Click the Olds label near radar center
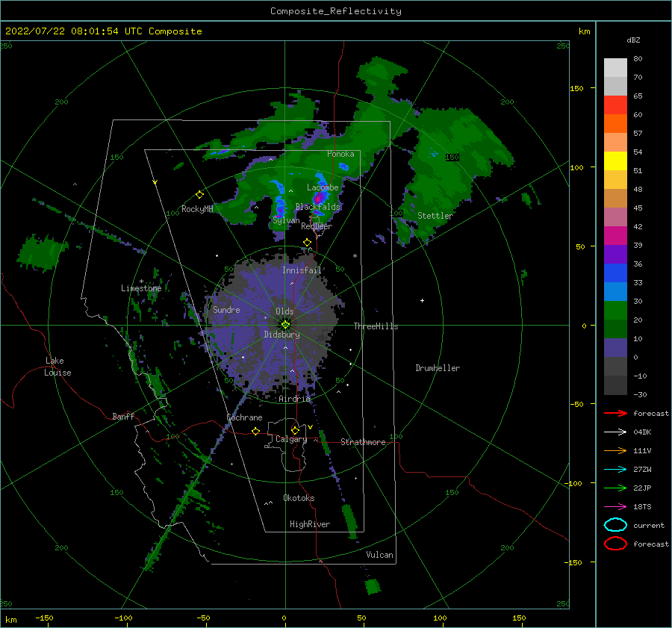Image resolution: width=672 pixels, height=628 pixels. click(284, 311)
